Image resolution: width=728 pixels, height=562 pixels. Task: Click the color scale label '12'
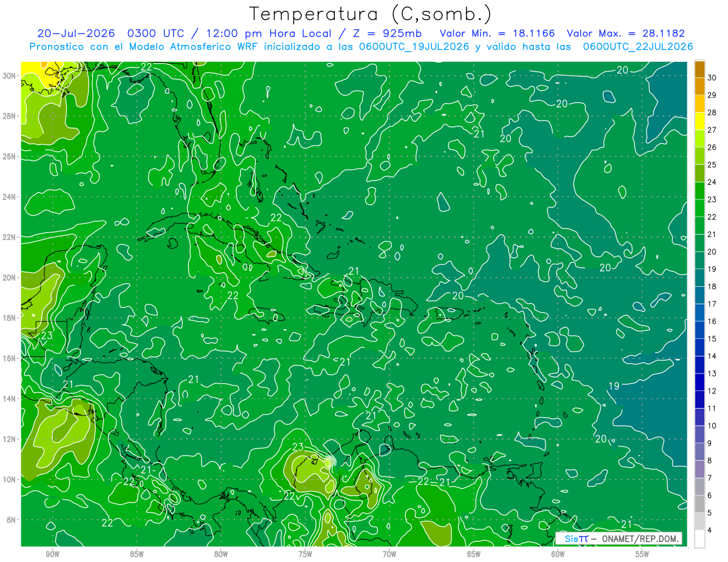712,391
